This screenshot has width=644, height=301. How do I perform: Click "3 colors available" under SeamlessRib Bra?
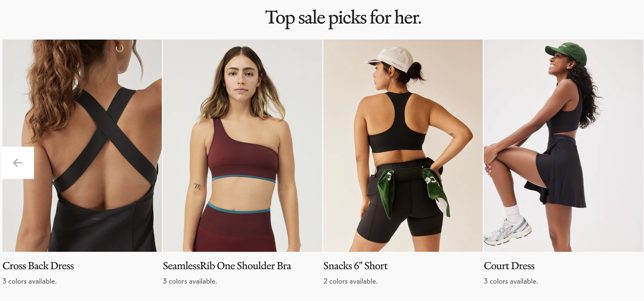tap(190, 281)
